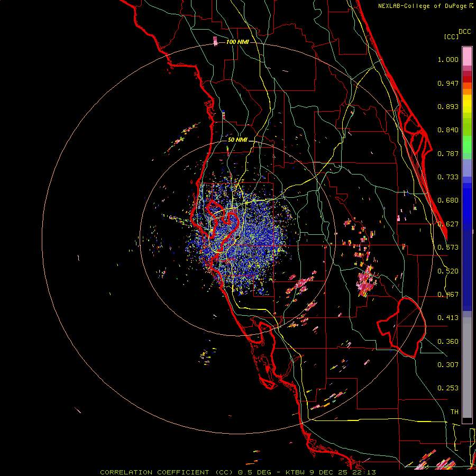This screenshot has width=476, height=476.
Task: Click the 0.947 value on color scale
Action: tap(448, 83)
